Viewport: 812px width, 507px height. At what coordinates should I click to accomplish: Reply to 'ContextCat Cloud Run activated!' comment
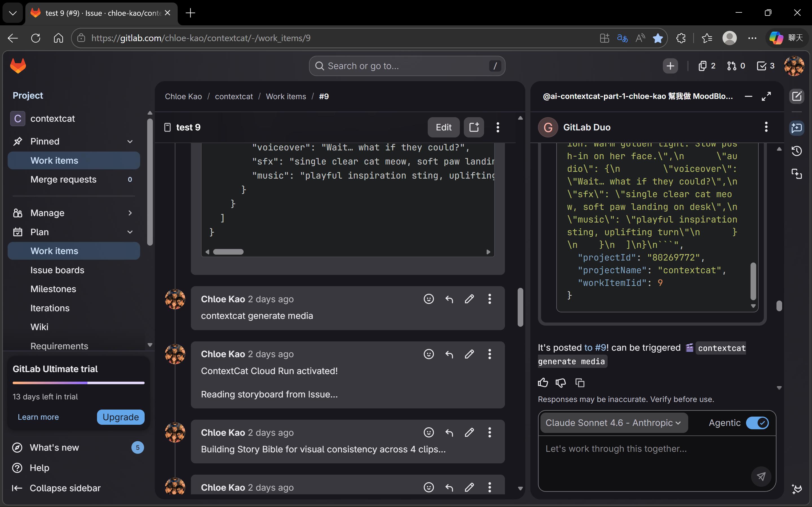[x=449, y=354]
